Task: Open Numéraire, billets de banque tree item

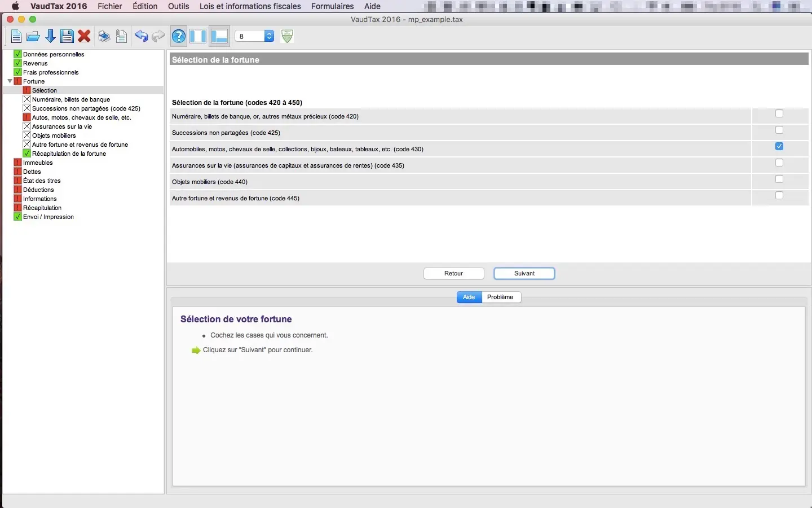Action: point(71,99)
